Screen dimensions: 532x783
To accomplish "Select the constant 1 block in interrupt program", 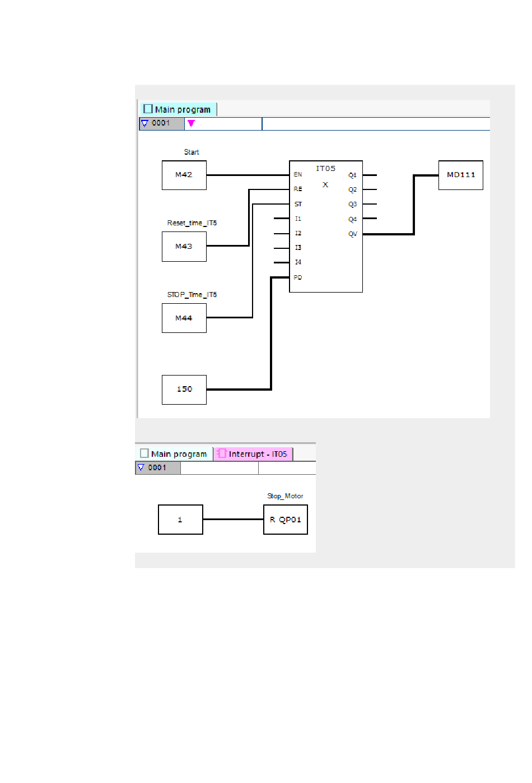I will [x=180, y=520].
